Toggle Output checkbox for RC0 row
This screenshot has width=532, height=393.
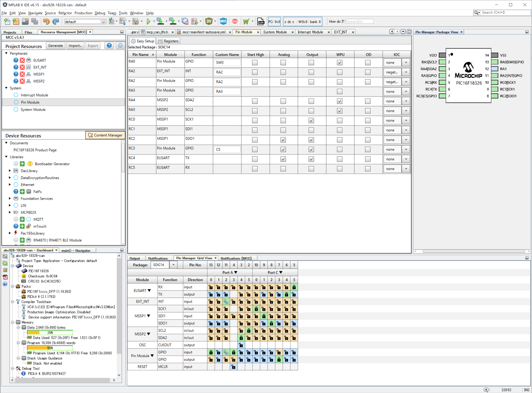[311, 120]
